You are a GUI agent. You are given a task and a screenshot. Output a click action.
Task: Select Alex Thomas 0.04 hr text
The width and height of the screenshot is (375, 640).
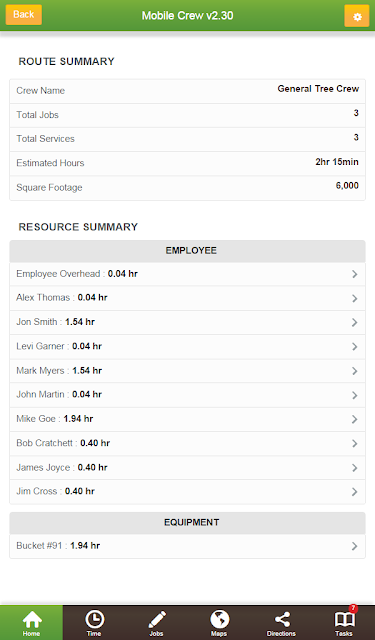62,298
